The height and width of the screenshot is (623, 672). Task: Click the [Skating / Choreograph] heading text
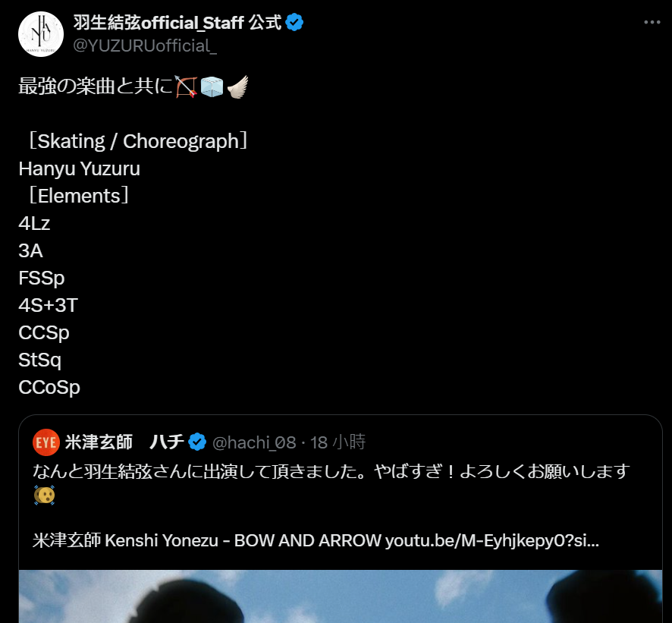(138, 141)
